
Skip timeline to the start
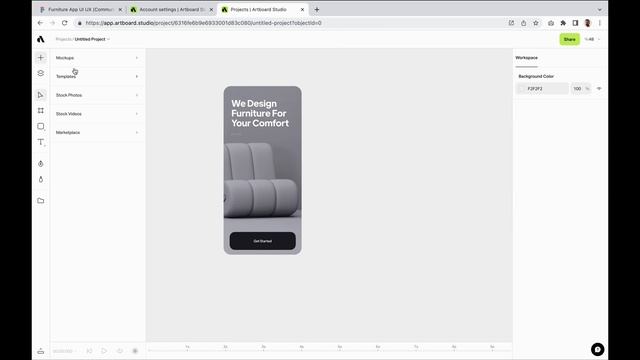[89, 351]
